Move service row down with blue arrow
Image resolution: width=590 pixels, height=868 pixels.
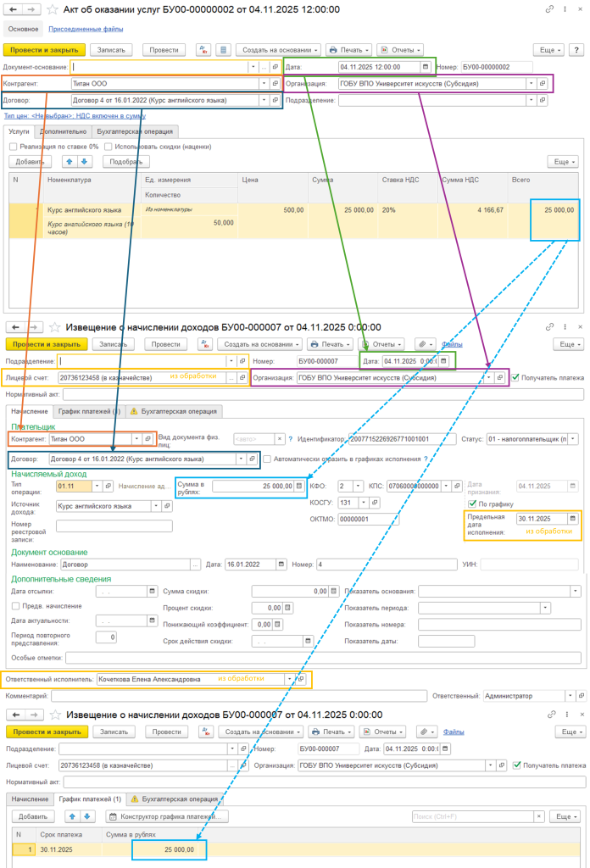(x=84, y=162)
